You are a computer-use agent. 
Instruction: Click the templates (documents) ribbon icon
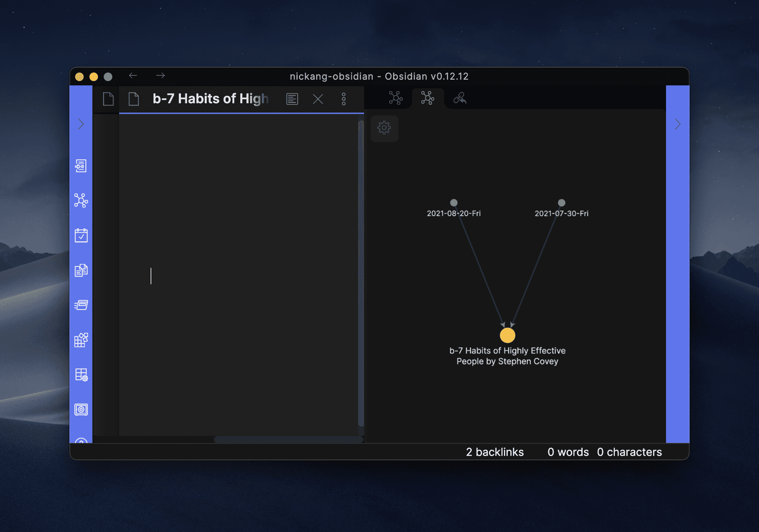click(81, 270)
